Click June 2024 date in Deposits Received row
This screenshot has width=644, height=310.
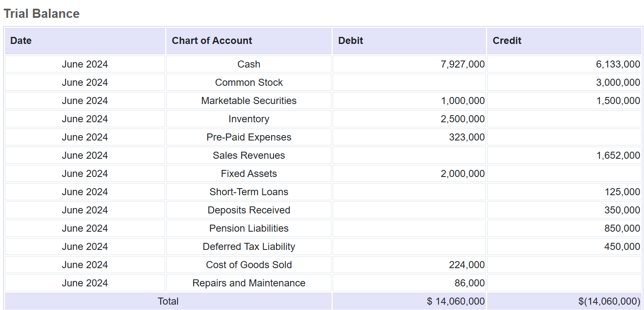(85, 210)
